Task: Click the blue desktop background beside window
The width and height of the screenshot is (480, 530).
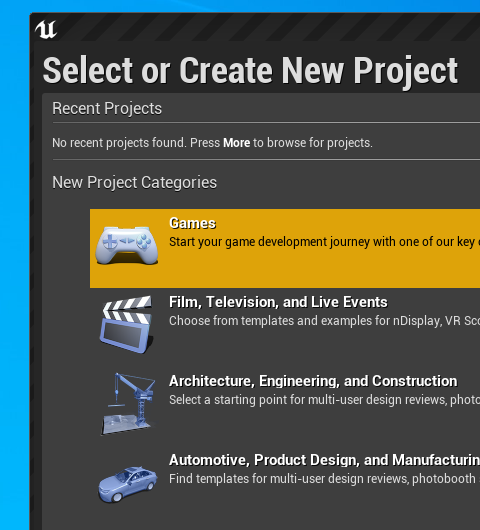Action: 14,270
